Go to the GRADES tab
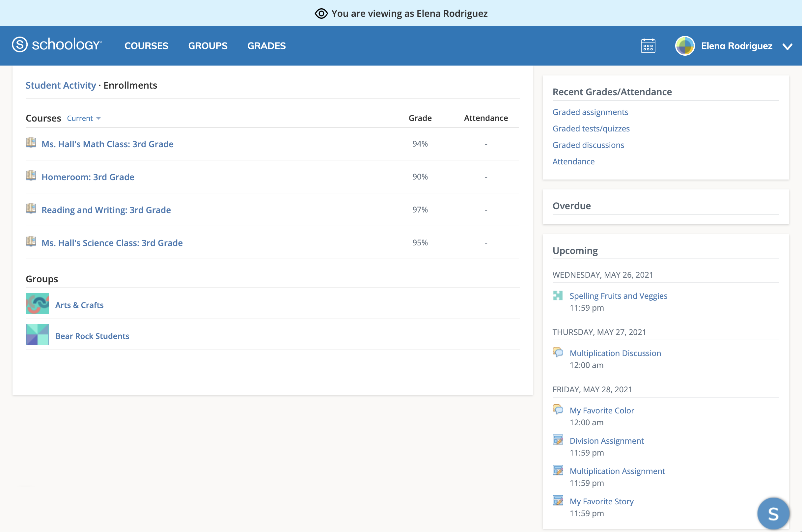802x532 pixels. 266,46
